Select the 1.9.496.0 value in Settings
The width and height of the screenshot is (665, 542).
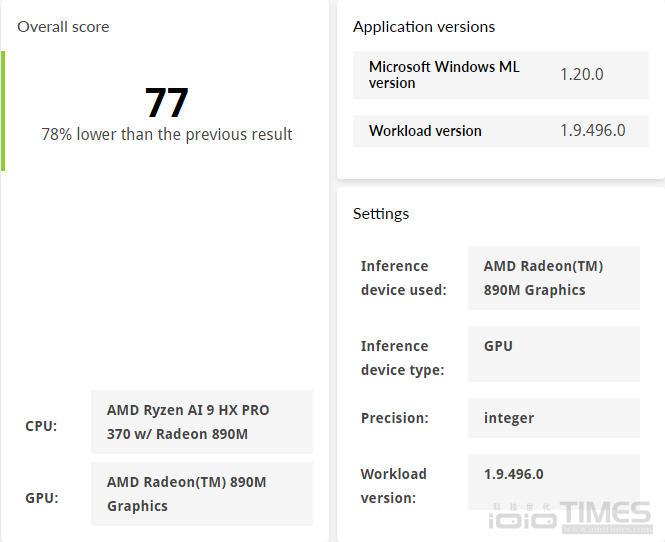pos(553,482)
